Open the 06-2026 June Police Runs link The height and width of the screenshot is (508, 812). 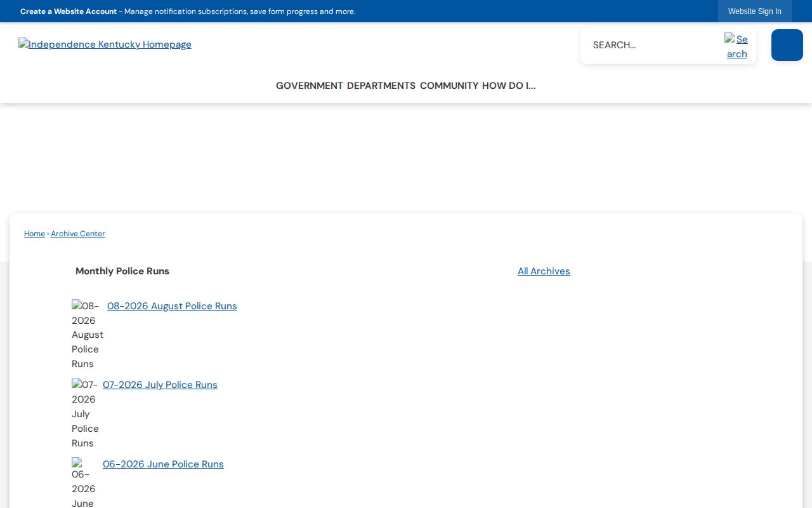pyautogui.click(x=163, y=464)
